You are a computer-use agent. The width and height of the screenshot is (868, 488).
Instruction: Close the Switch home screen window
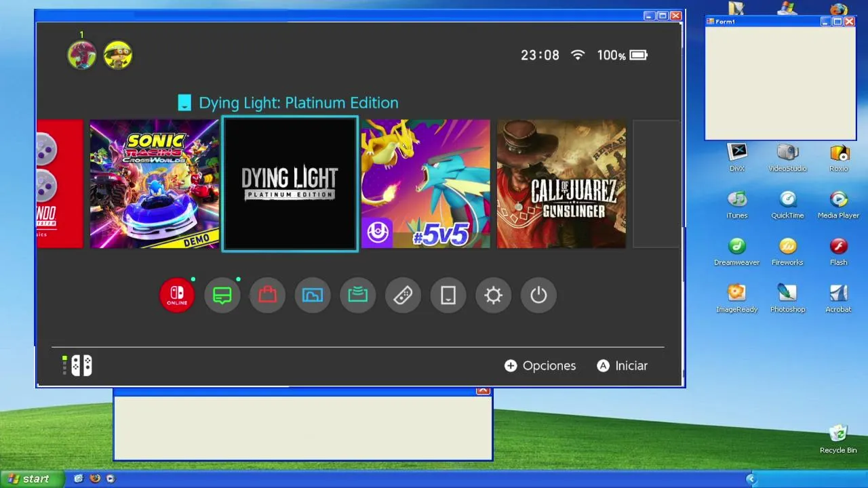tap(675, 16)
